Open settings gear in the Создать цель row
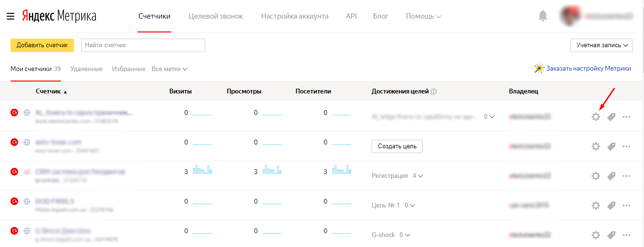Image resolution: width=644 pixels, height=247 pixels. coord(595,146)
